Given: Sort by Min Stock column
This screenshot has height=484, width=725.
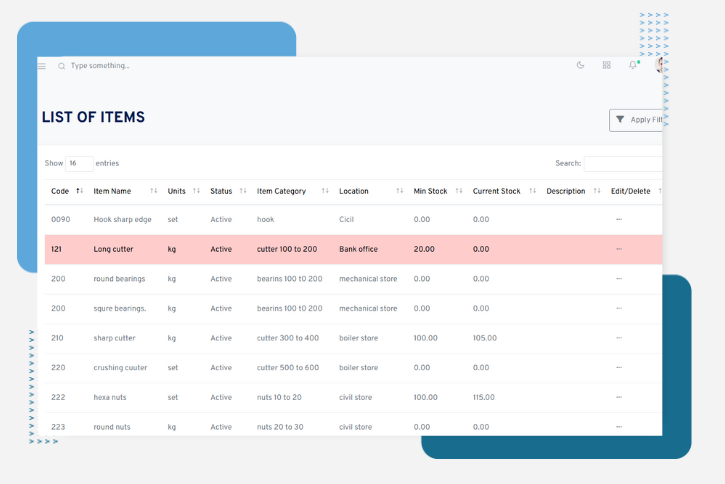Looking at the screenshot, I should (x=437, y=191).
